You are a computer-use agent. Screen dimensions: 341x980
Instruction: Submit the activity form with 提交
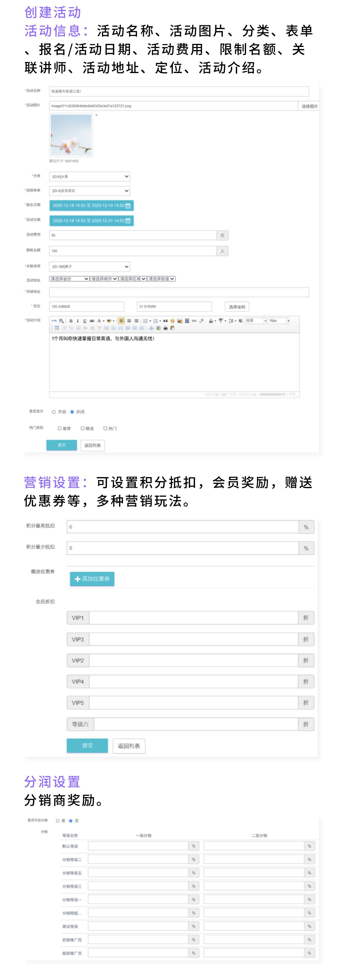click(62, 445)
